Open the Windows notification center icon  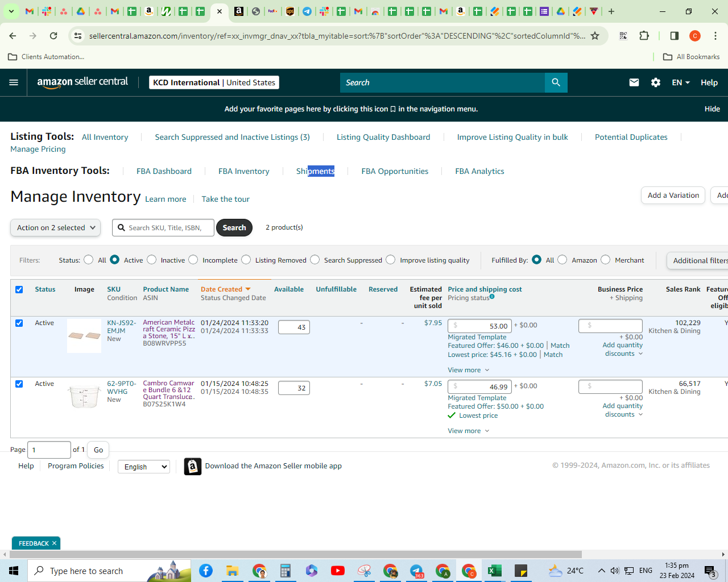[710, 571]
